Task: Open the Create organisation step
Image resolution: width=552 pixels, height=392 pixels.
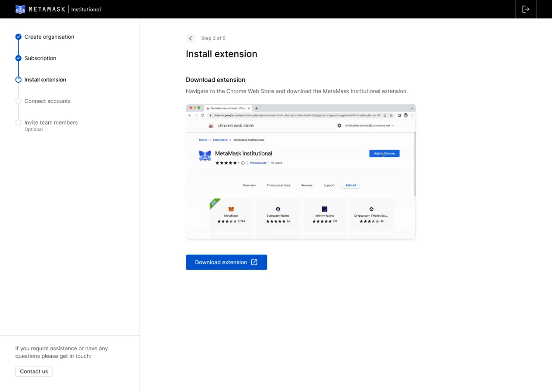Action: tap(49, 37)
